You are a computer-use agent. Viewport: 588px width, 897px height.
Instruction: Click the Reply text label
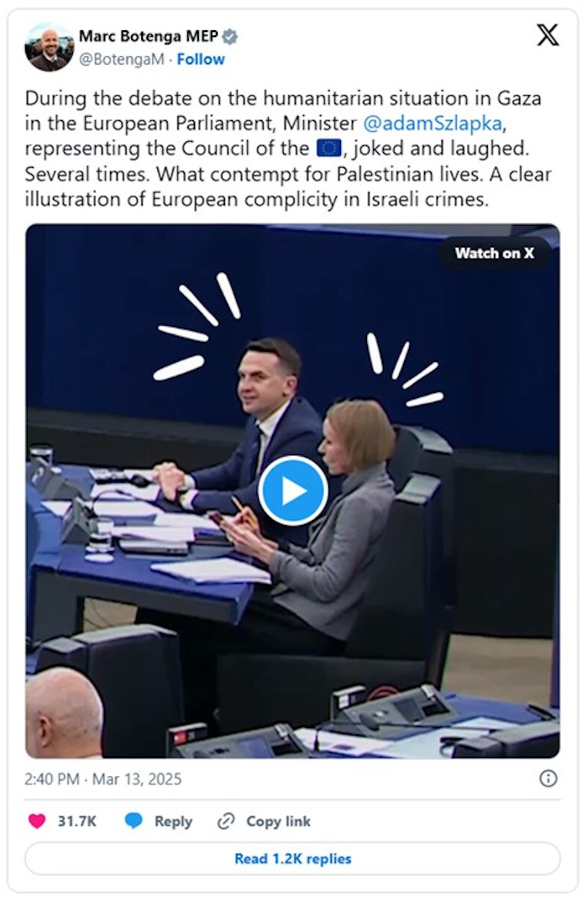point(173,821)
